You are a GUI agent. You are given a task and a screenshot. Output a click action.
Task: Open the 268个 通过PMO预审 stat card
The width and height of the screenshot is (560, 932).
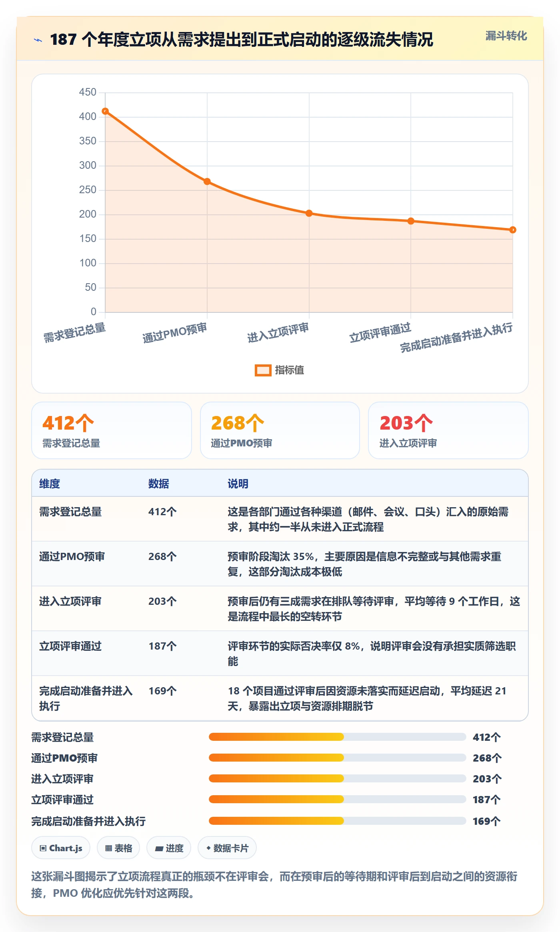(x=280, y=430)
